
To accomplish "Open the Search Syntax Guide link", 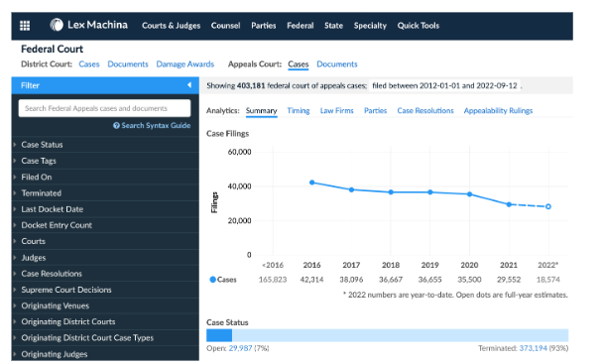I will coord(156,126).
